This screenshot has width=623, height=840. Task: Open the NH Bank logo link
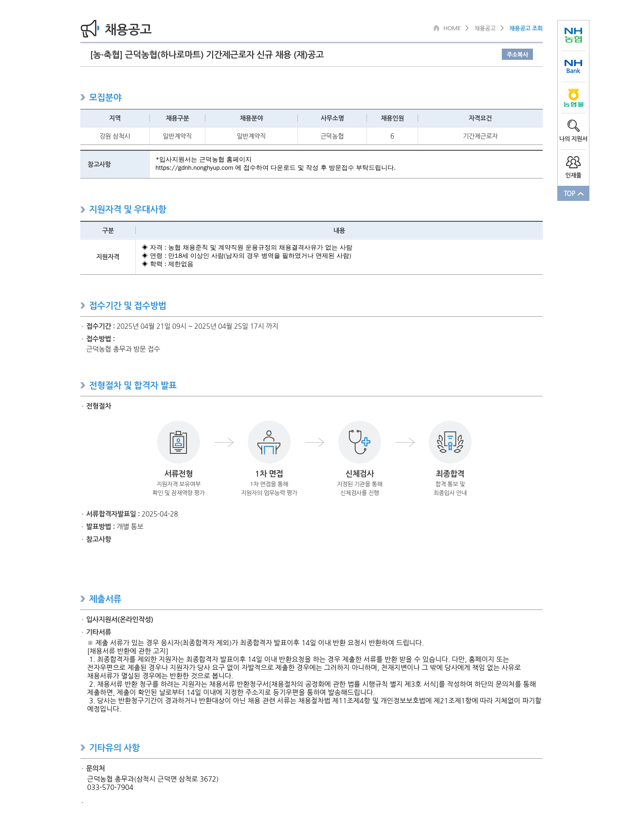[573, 67]
